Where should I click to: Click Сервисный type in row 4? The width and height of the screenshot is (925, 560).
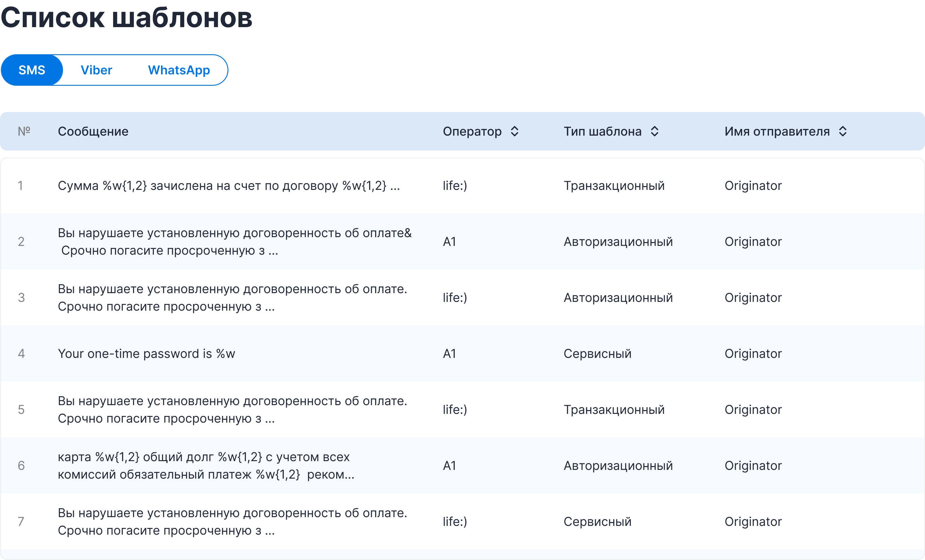(x=597, y=353)
